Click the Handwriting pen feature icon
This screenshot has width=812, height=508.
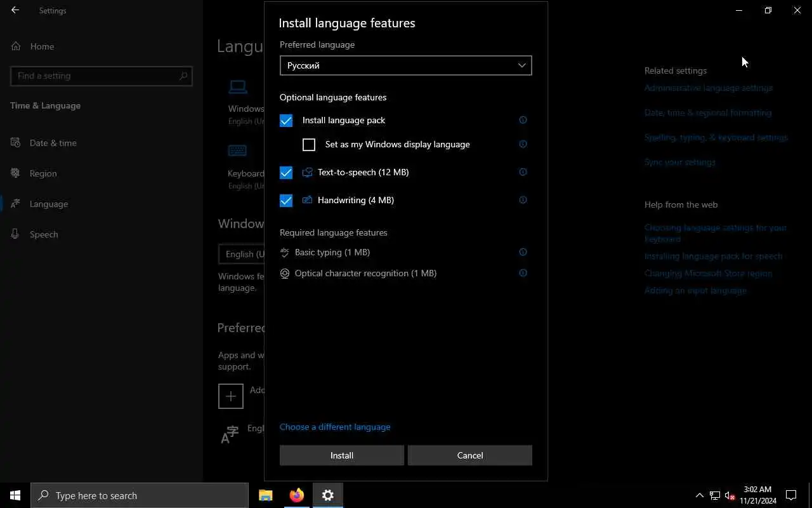coord(308,200)
